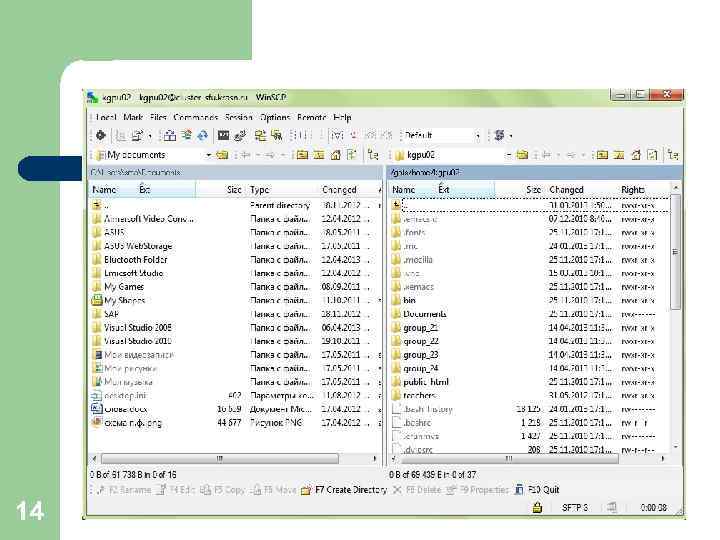Refresh the remote panel
This screenshot has width=720, height=540.
(652, 155)
